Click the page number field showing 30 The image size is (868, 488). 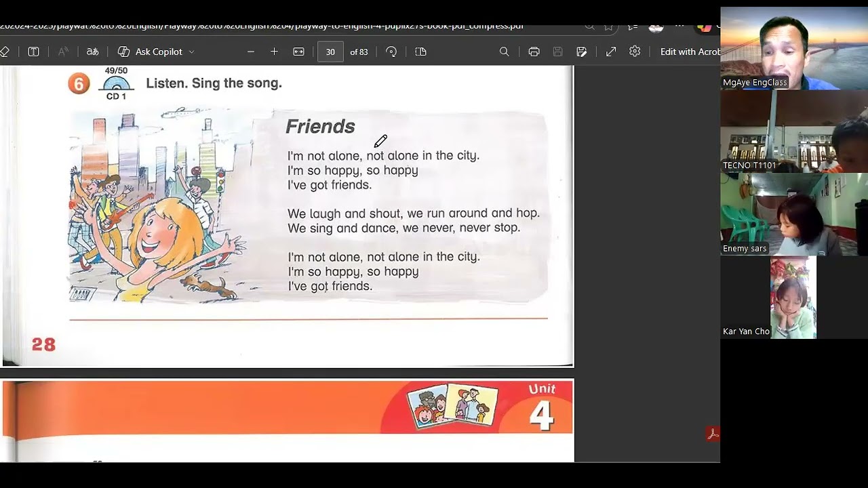[x=330, y=52]
